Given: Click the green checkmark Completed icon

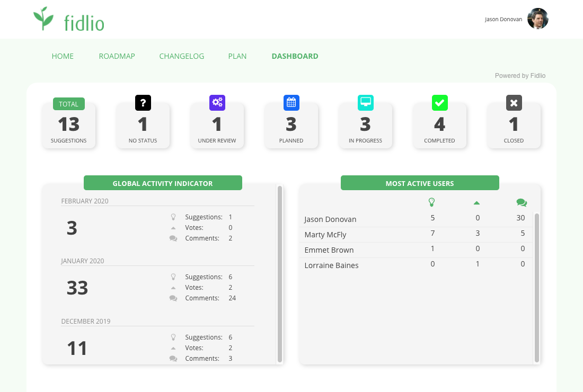Looking at the screenshot, I should [440, 103].
